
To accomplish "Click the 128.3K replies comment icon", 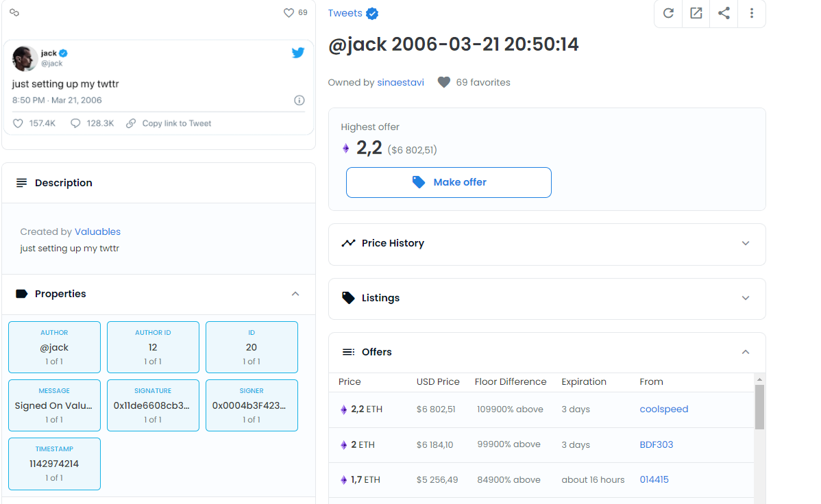I will (x=75, y=123).
